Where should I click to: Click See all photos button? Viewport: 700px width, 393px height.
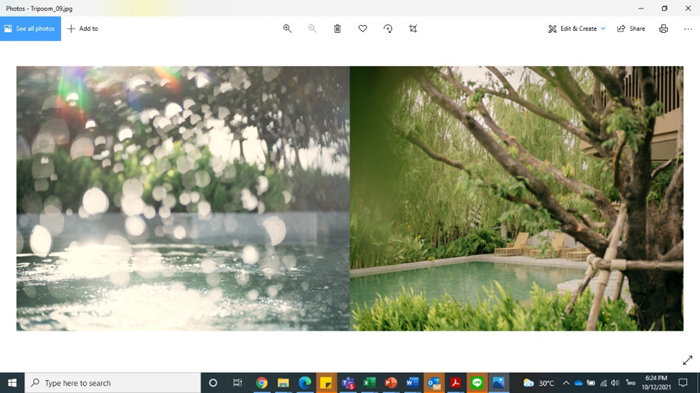coord(30,29)
